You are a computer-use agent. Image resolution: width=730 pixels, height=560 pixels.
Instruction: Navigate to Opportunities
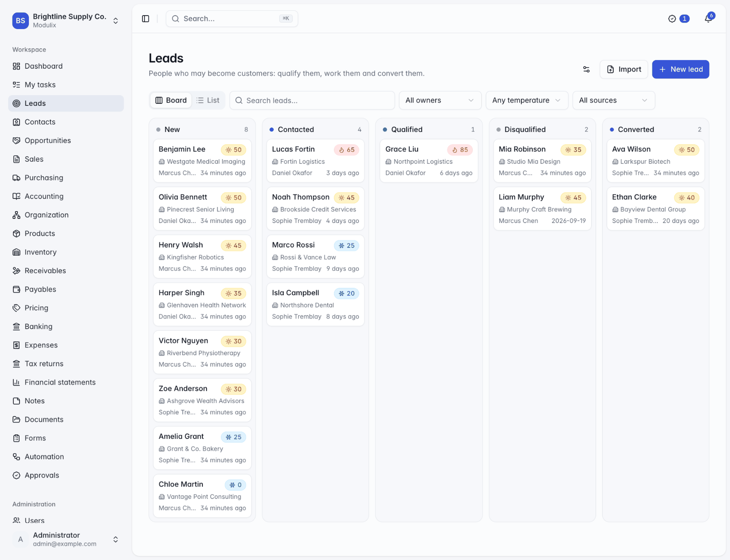pyautogui.click(x=66, y=140)
